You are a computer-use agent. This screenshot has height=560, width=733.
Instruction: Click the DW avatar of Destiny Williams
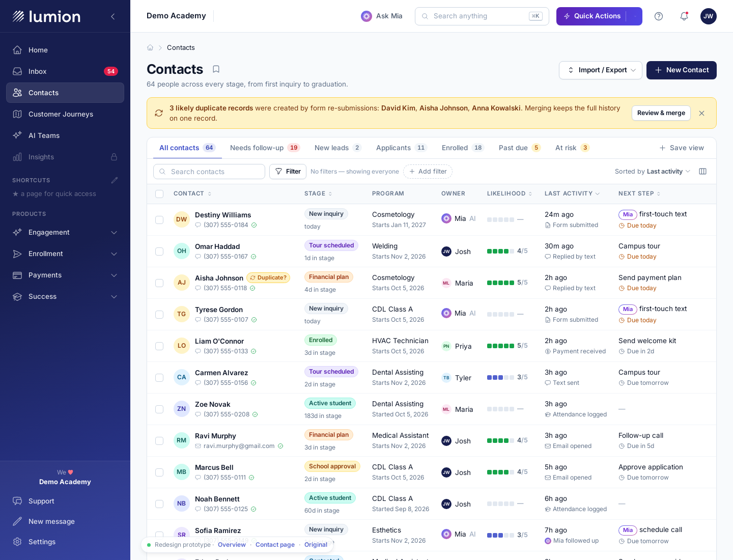pos(182,219)
